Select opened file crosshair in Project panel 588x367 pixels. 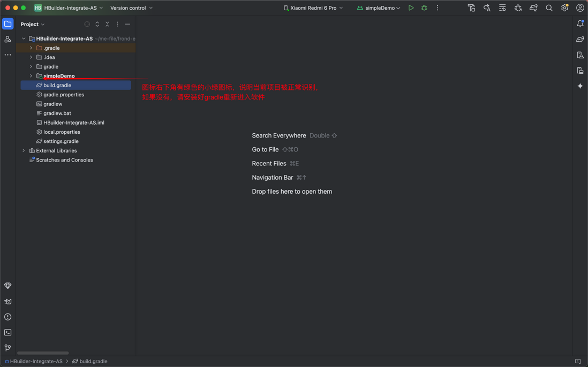point(87,24)
